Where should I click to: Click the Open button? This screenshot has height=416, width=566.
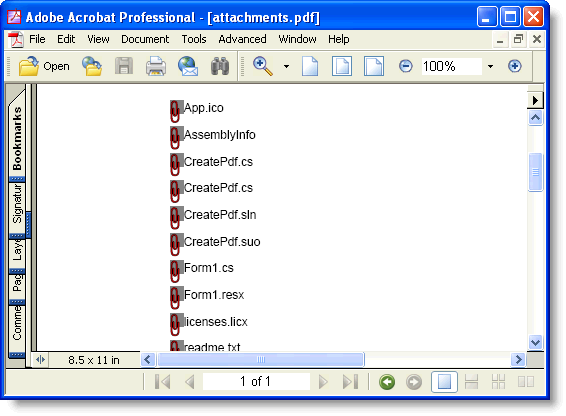point(44,66)
